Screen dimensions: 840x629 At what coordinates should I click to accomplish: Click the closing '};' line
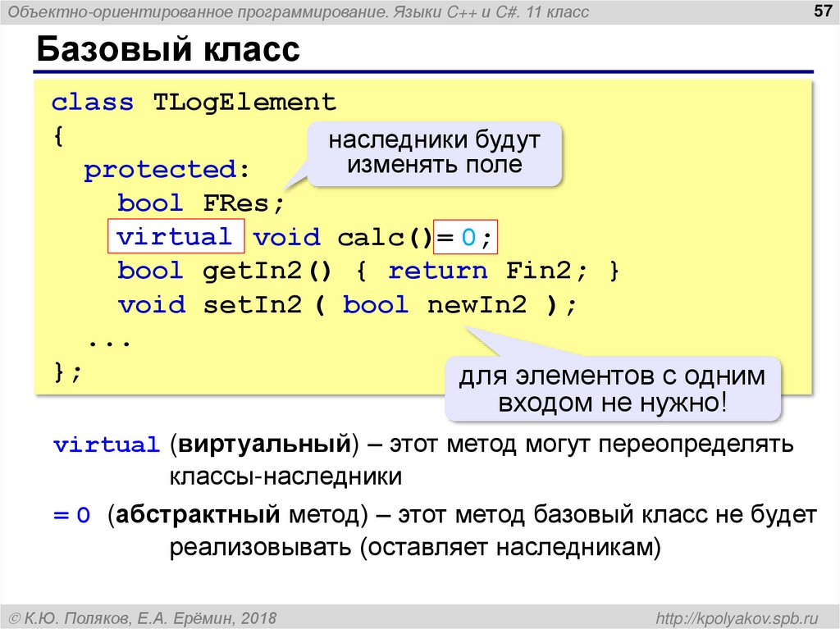[x=67, y=371]
